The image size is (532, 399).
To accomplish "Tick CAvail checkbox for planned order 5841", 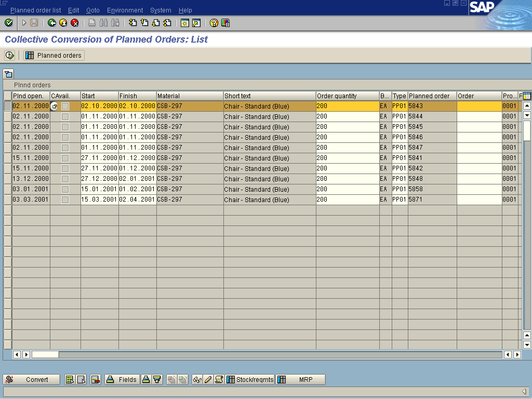I will pos(65,158).
